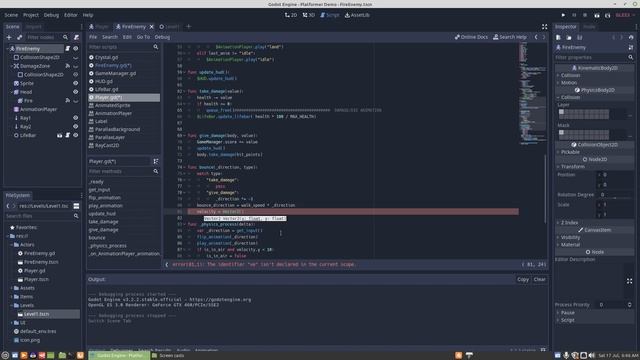Open signals icon on DamageZone node
The height and width of the screenshot is (360, 640).
click(x=67, y=66)
